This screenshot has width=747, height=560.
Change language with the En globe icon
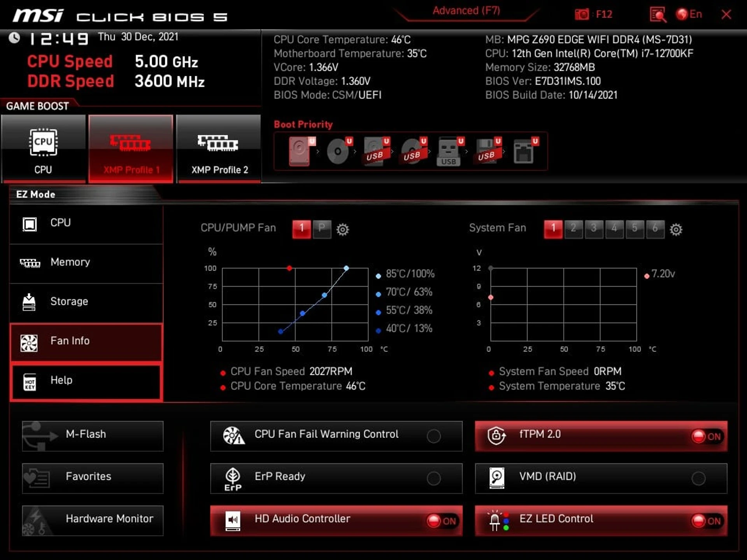pos(689,14)
